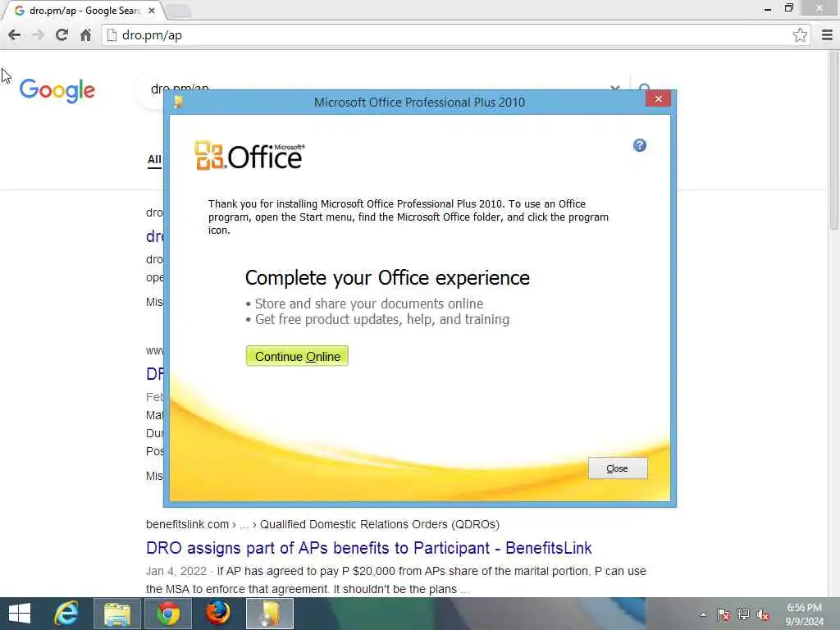Screen dimensions: 840x630
Task: Minimize the Chrome window
Action: click(768, 8)
